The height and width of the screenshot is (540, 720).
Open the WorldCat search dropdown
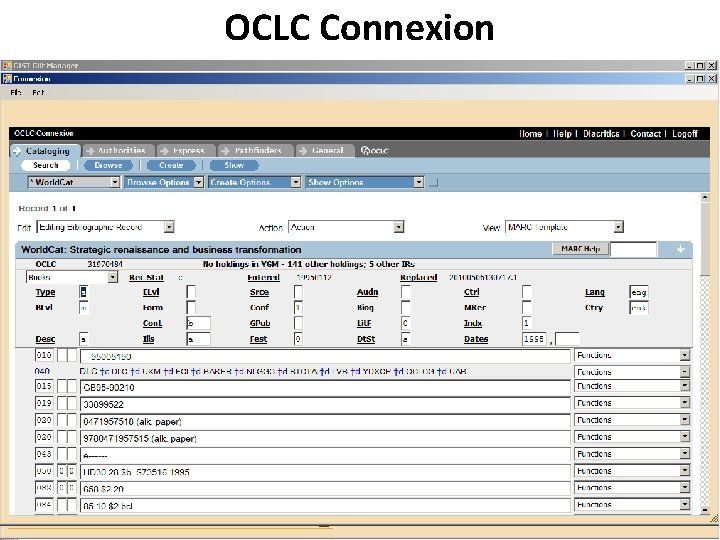coord(73,182)
